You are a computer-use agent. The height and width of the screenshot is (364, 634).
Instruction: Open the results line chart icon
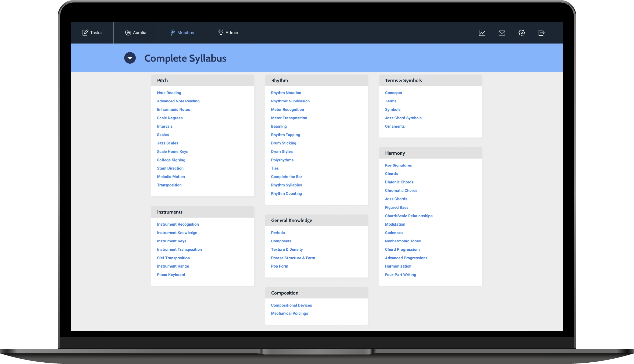pyautogui.click(x=482, y=33)
